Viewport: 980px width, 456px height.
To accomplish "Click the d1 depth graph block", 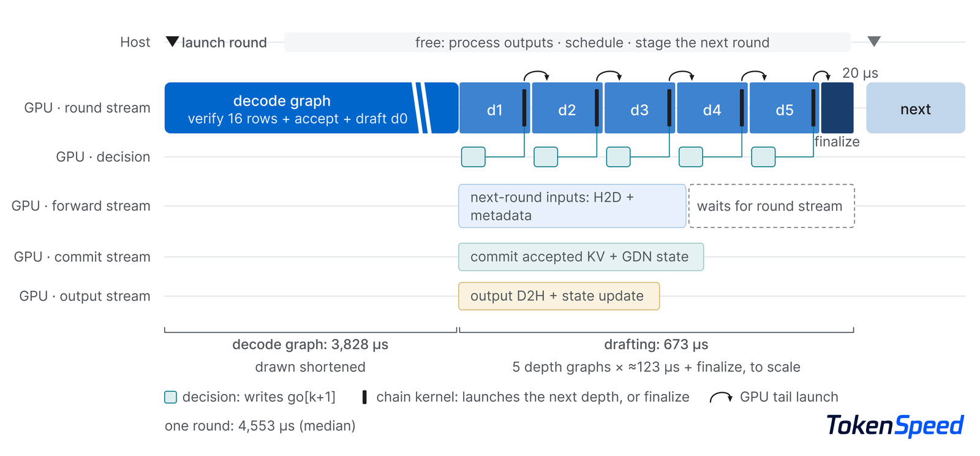I will point(494,108).
